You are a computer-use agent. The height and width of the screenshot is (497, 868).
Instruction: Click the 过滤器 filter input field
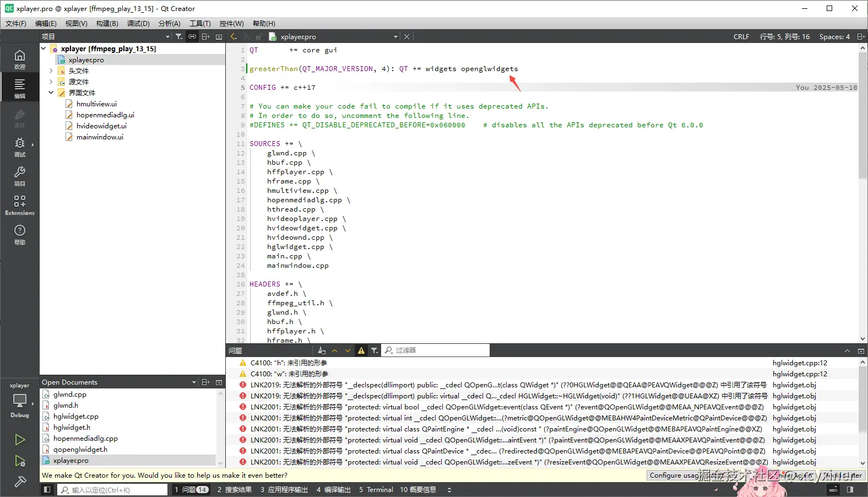click(435, 350)
